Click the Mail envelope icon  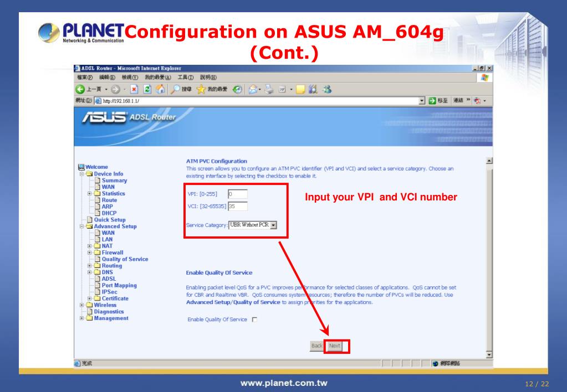click(253, 89)
